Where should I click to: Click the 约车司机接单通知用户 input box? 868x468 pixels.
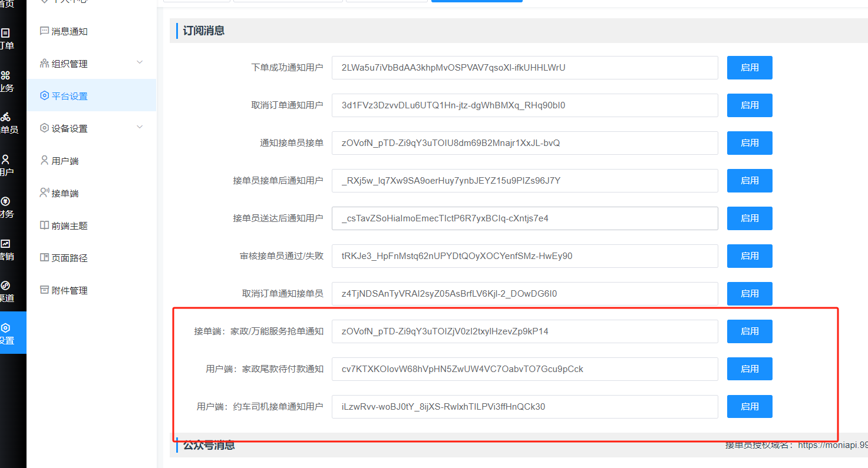tap(525, 407)
